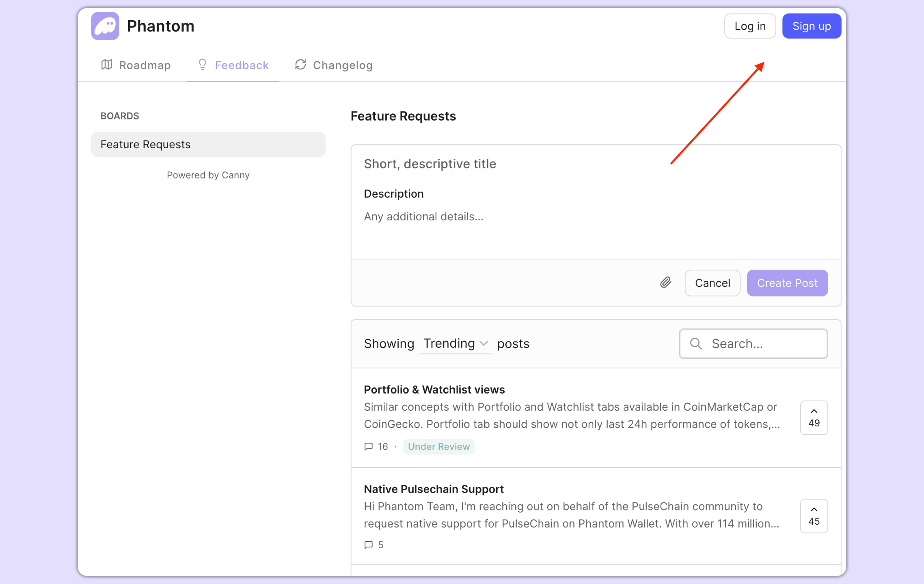924x584 pixels.
Task: Click the Phantom title text
Action: pyautogui.click(x=161, y=26)
